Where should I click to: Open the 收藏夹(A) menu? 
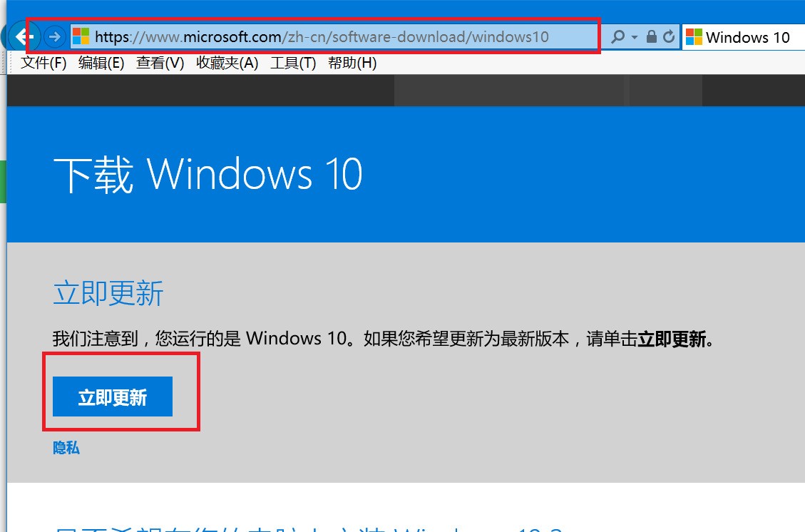[227, 63]
